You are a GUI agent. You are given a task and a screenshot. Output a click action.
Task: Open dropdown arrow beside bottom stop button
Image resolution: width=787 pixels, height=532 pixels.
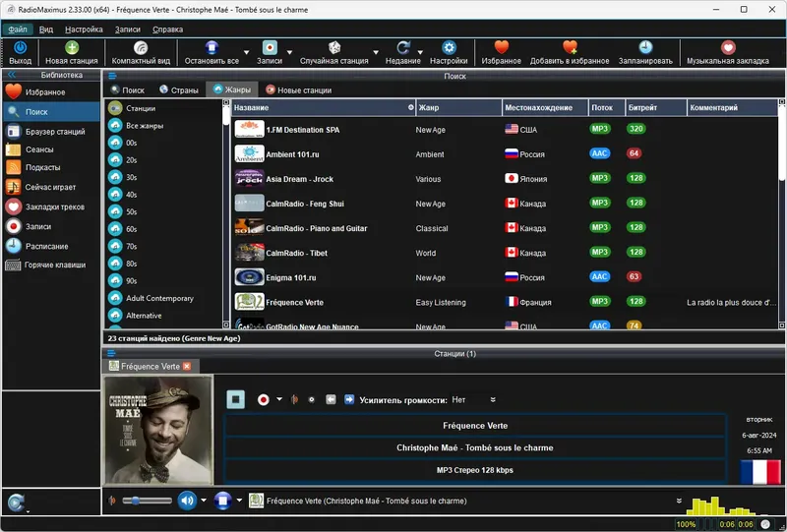[239, 500]
